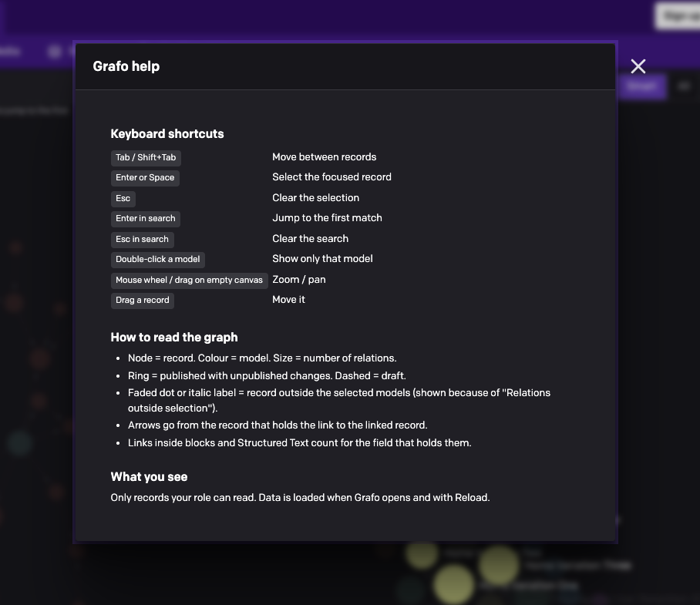
Task: Click the Zoom / pan description
Action: [x=299, y=280]
